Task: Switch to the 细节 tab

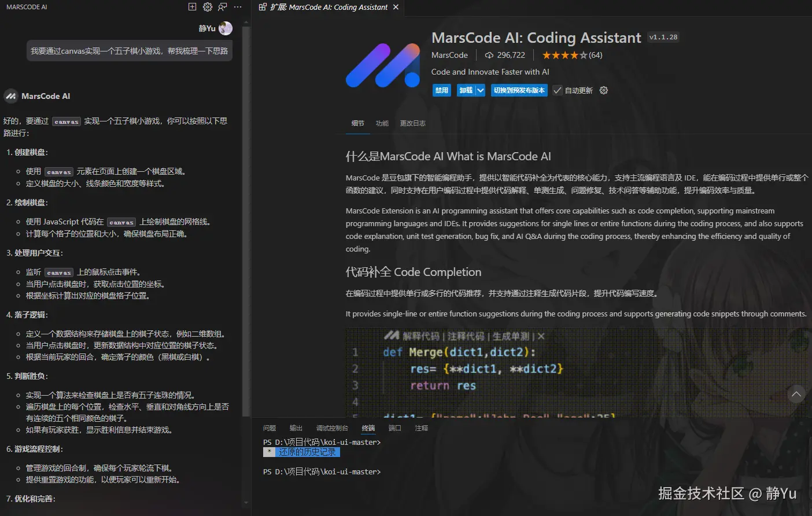Action: (358, 123)
